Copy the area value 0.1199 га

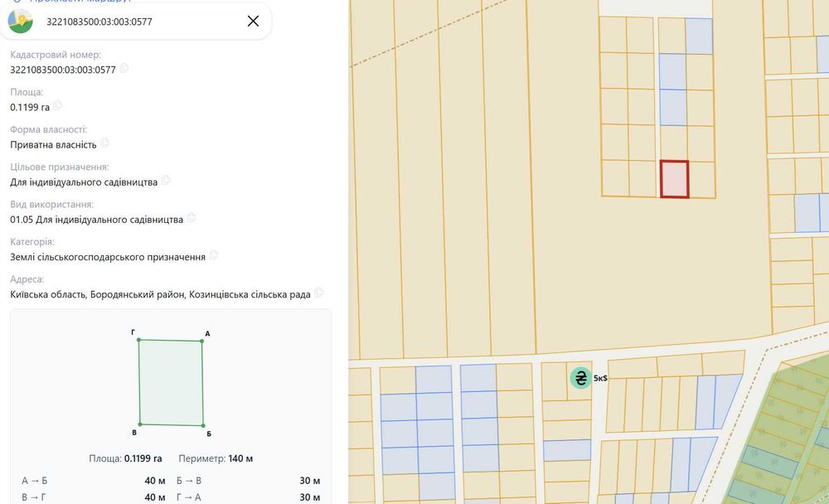58,105
